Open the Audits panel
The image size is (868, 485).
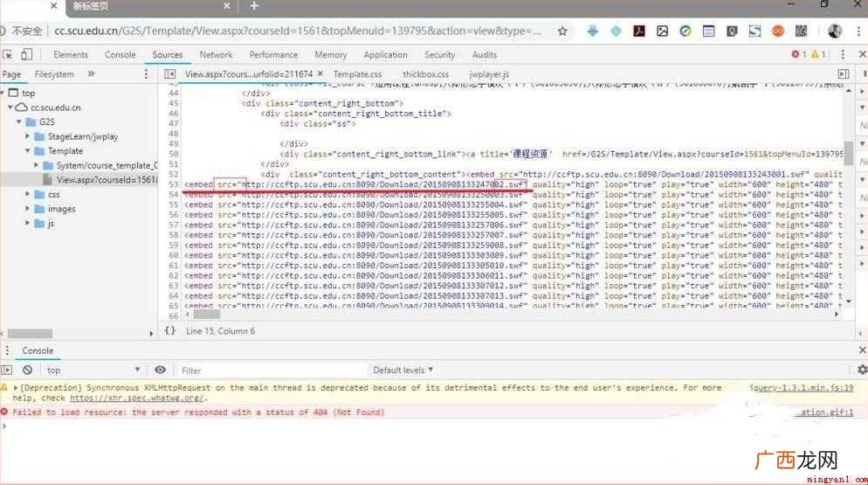485,54
